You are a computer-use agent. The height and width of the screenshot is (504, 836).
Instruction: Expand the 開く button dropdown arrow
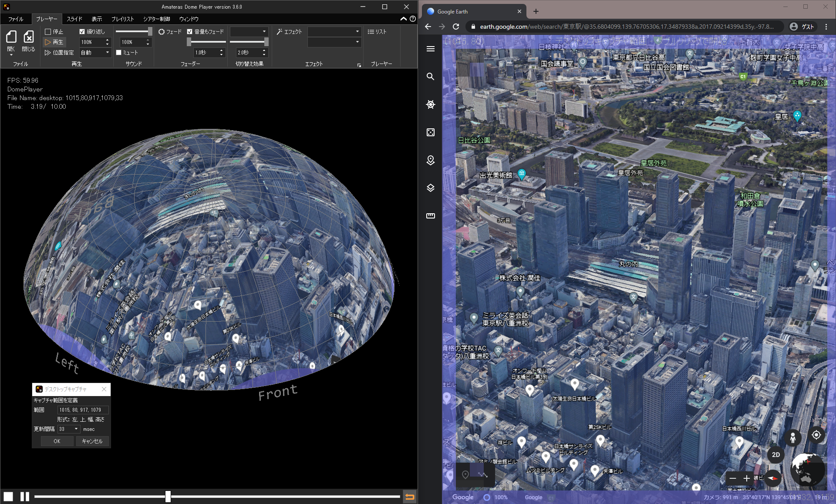(x=11, y=55)
